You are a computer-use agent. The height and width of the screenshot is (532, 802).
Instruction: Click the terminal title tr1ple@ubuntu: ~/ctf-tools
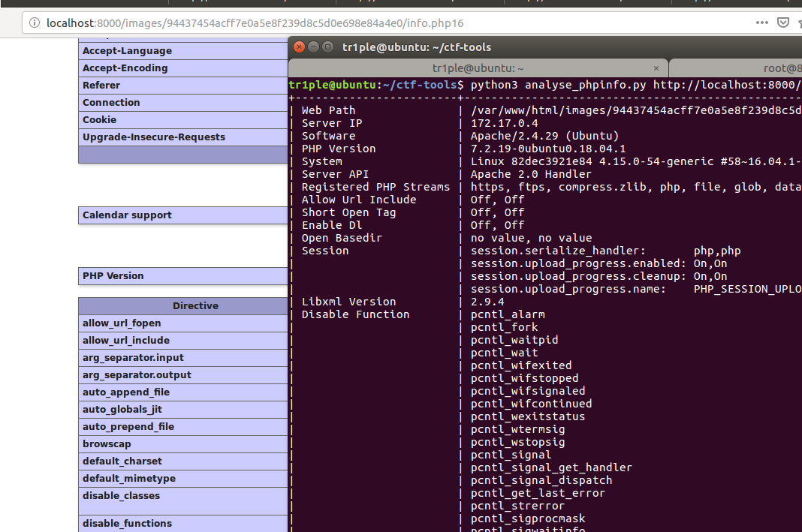(416, 47)
